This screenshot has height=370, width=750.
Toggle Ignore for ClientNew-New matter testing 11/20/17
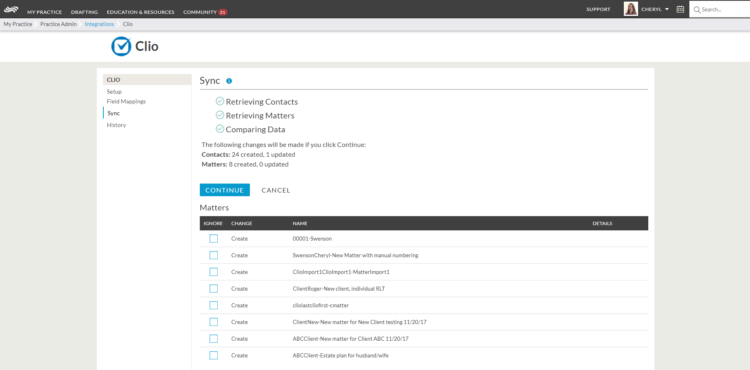pos(213,322)
